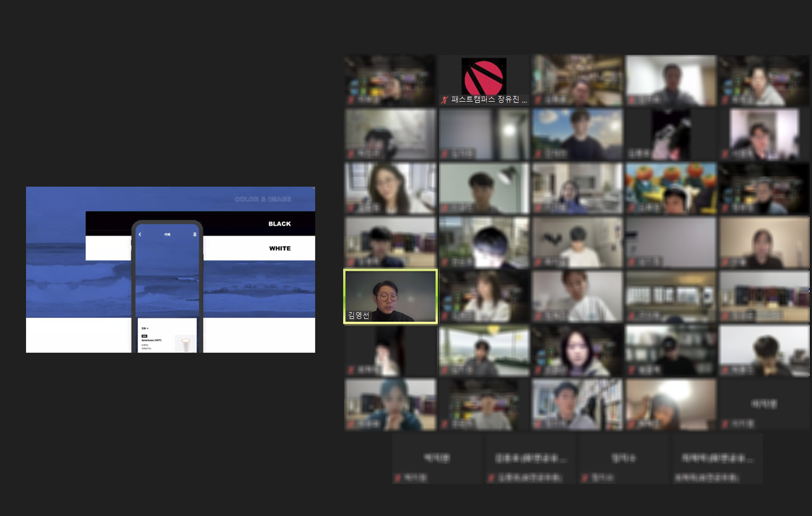Click the NEW badge above Americano
812x516 pixels.
tap(145, 336)
